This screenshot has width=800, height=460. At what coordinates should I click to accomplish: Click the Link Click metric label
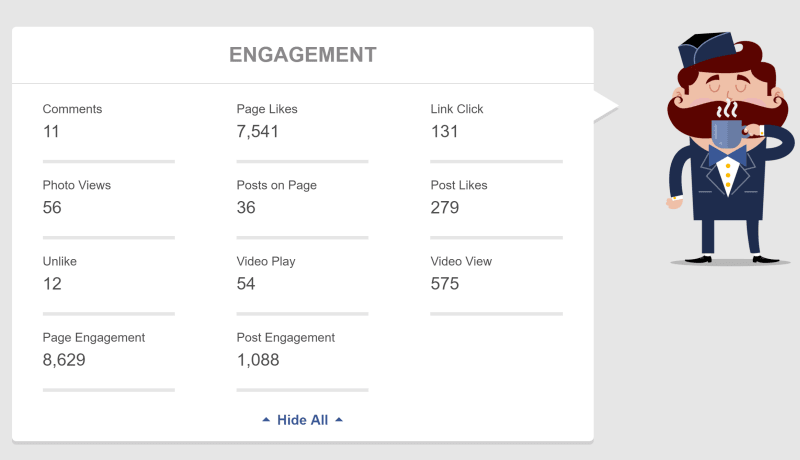point(457,109)
